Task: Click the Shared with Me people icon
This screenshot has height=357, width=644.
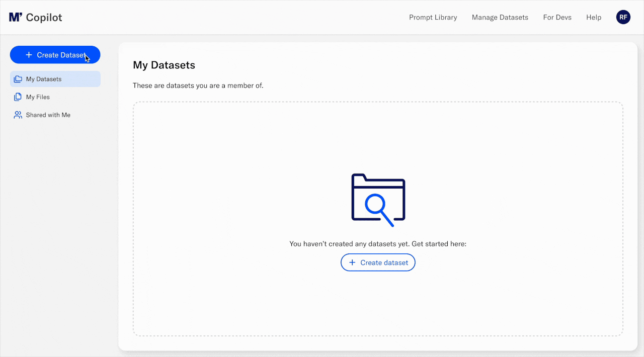Action: 17,115
